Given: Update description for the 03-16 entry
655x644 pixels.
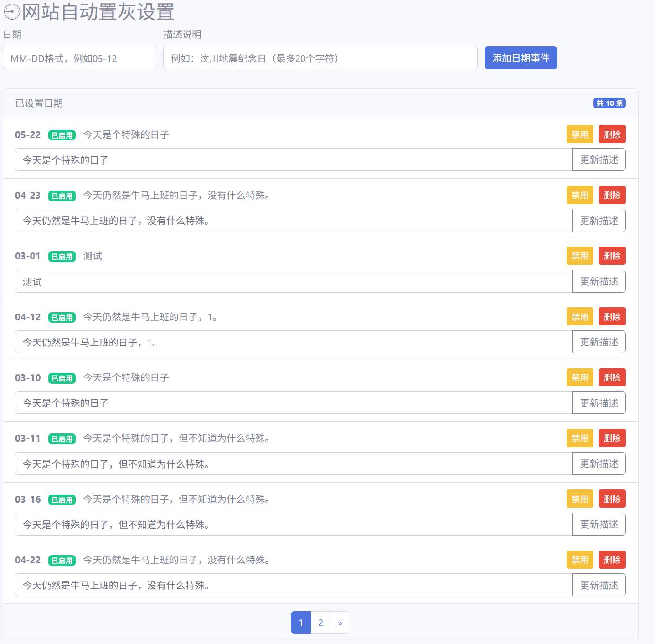Looking at the screenshot, I should point(598,525).
